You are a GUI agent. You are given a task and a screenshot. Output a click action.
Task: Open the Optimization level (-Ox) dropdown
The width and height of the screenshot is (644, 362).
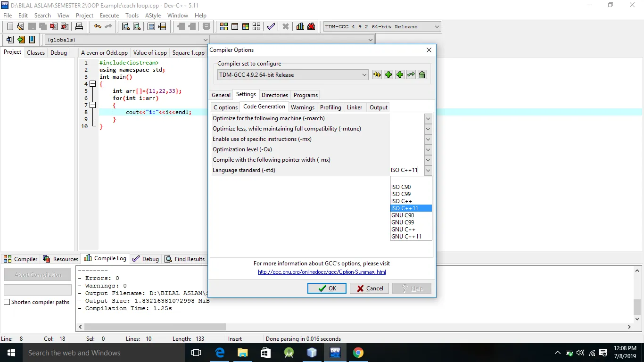pyautogui.click(x=428, y=149)
